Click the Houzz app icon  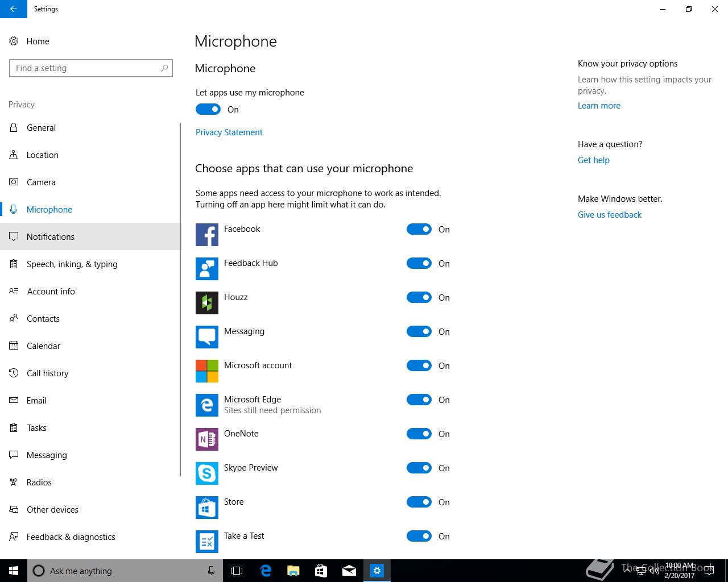[207, 303]
